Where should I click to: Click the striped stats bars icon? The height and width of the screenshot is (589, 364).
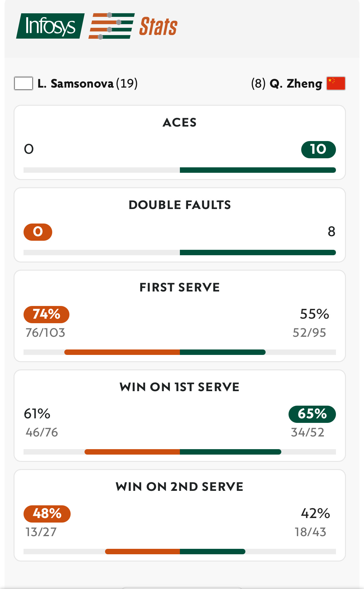coord(111,26)
